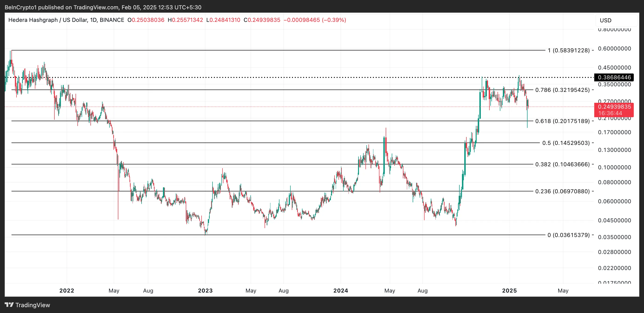Screen dimensions: 644x313
Task: Select the 0.236 (0.06970880) Fibonacci label
Action: click(562, 192)
